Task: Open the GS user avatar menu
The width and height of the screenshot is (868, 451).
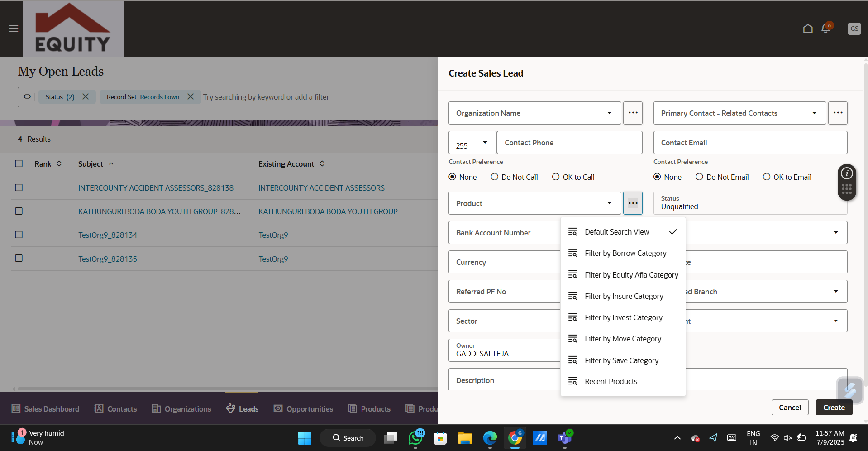Action: 854,29
